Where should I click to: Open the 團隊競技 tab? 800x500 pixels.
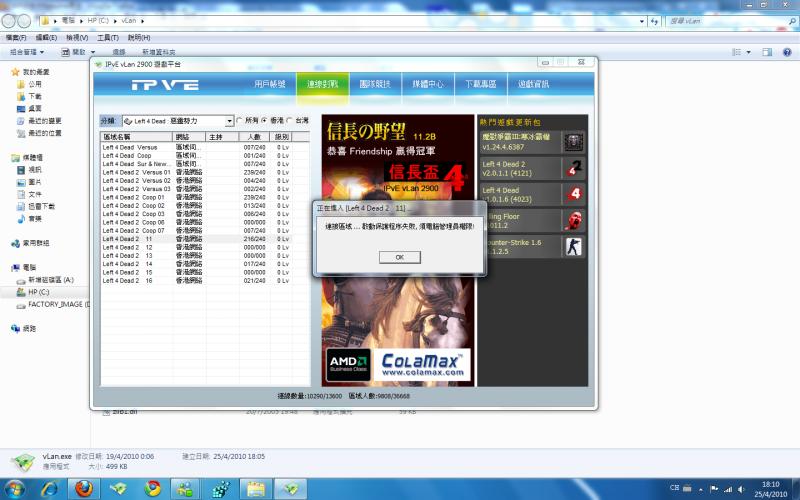(375, 84)
